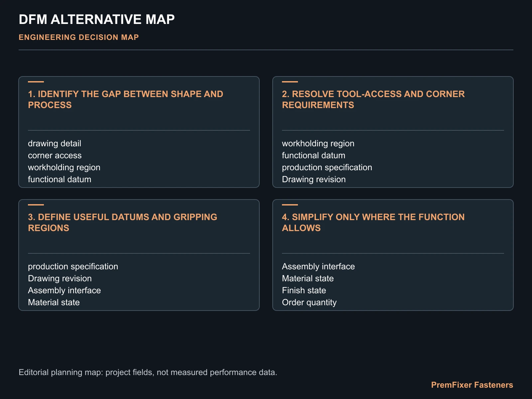Click the 'Editorial planning map' footnote

148,372
